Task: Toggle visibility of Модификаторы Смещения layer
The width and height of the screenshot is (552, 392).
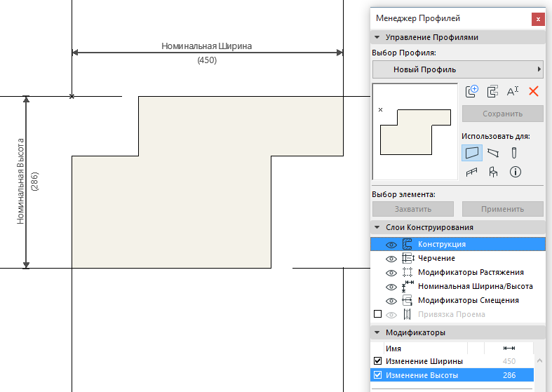Action: pyautogui.click(x=391, y=302)
